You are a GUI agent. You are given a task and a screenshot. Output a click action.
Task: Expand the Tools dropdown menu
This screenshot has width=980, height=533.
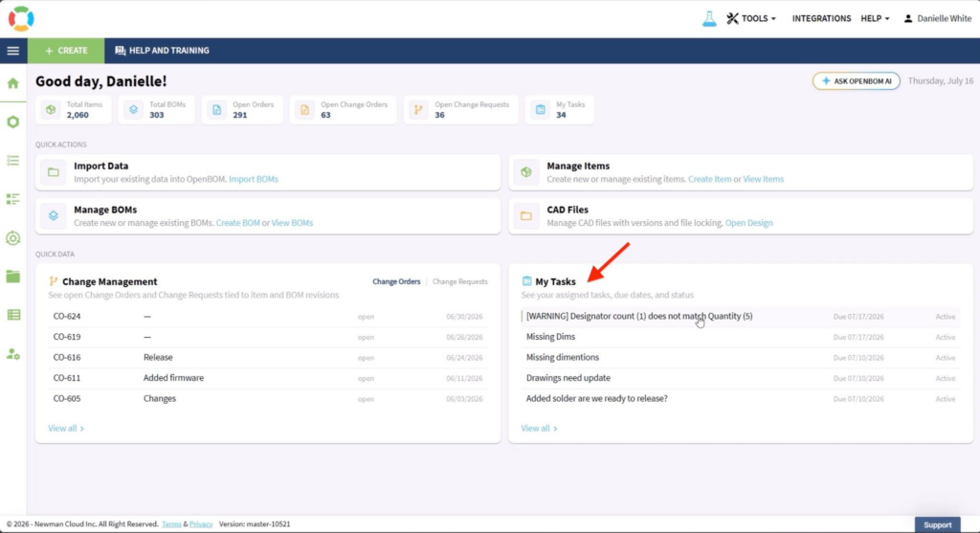click(x=751, y=19)
